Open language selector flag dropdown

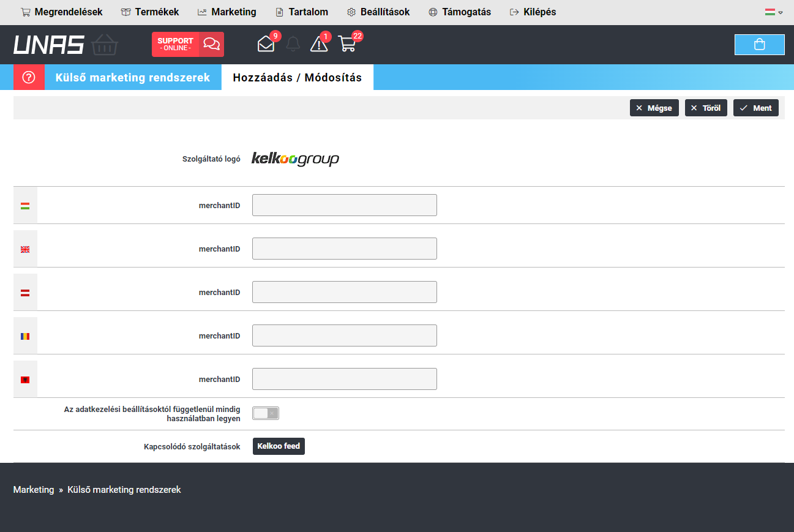(774, 12)
